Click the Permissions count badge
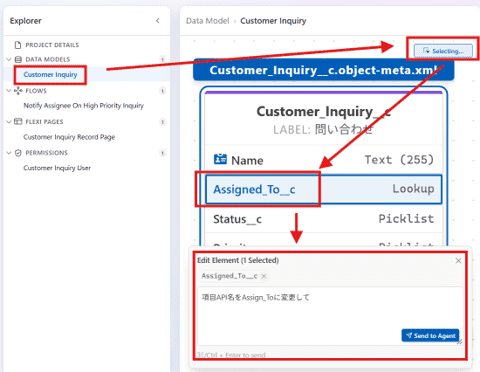The width and height of the screenshot is (480, 372). tap(162, 153)
